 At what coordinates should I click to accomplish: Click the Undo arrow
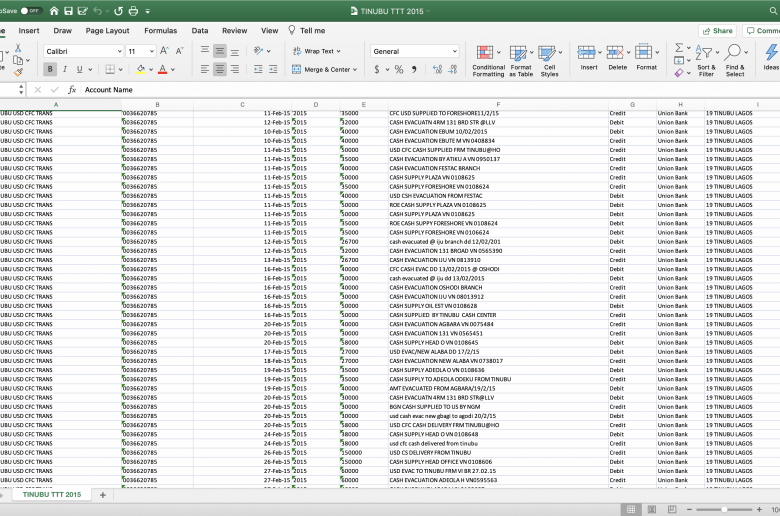pyautogui.click(x=98, y=10)
